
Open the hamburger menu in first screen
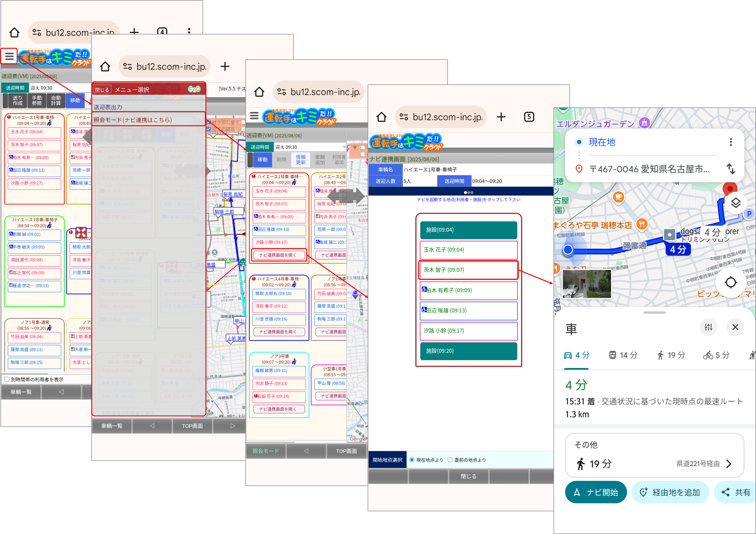pyautogui.click(x=9, y=56)
